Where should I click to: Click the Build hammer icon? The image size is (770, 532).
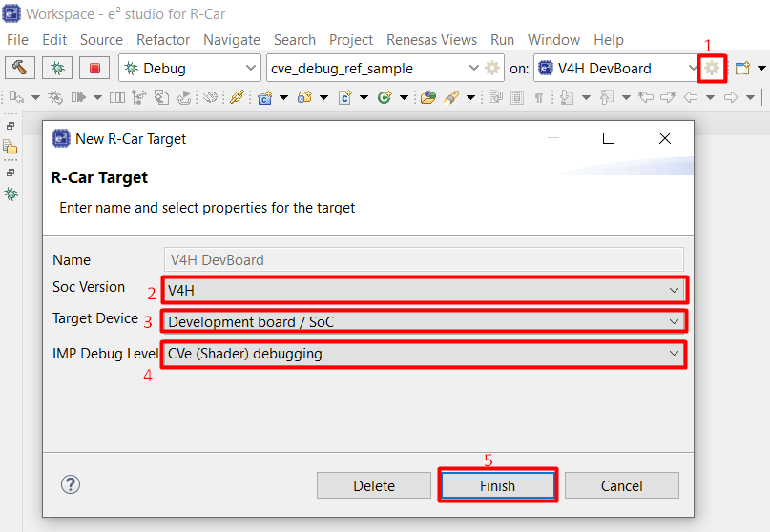click(x=20, y=68)
